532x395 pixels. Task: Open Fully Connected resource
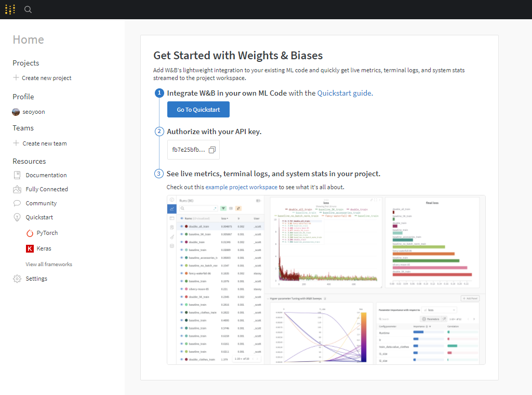tap(47, 189)
